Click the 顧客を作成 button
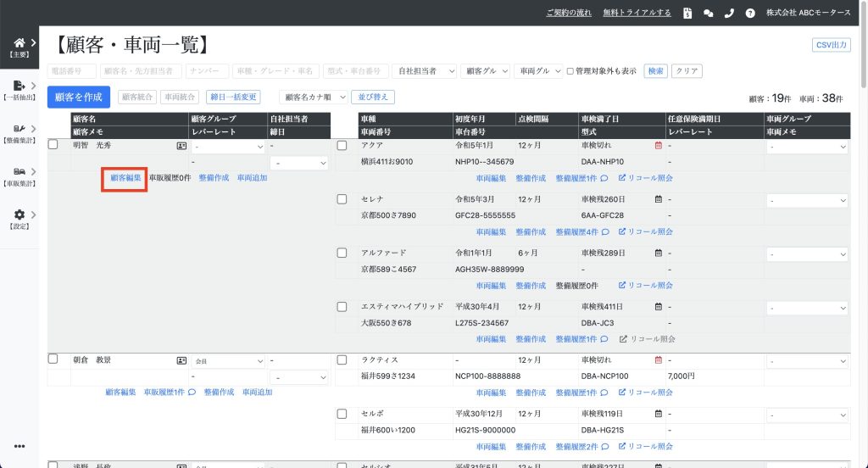This screenshot has height=468, width=868. [x=79, y=97]
